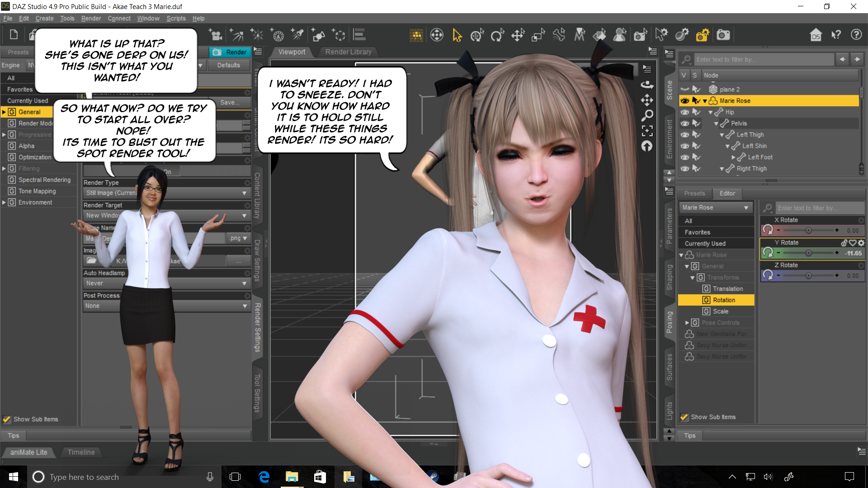
Task: Switch to the Render Library tab
Action: [x=348, y=52]
